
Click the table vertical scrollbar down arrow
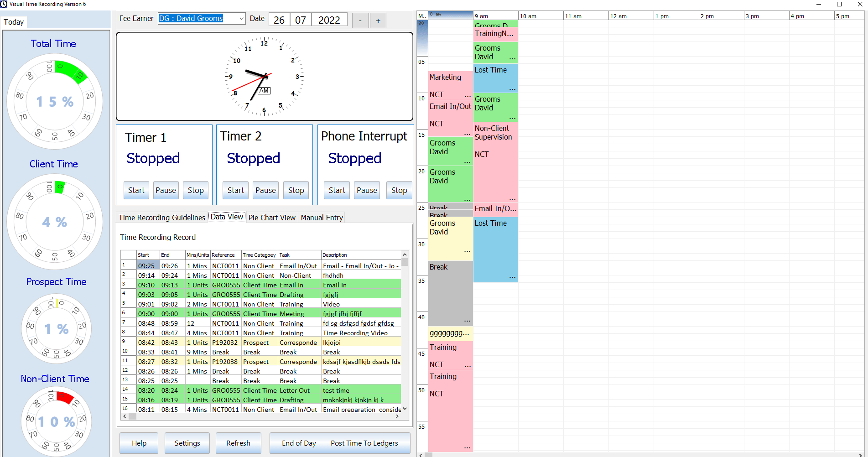click(405, 409)
